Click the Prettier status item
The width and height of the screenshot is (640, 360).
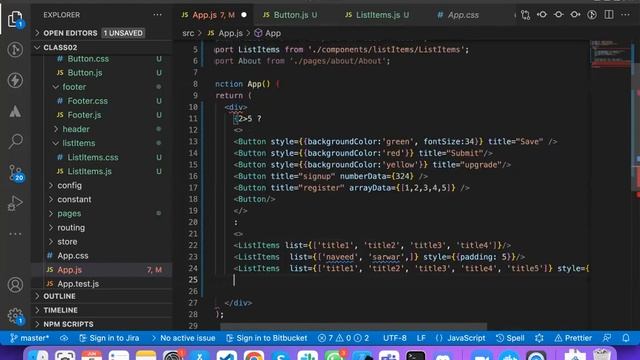[573, 338]
